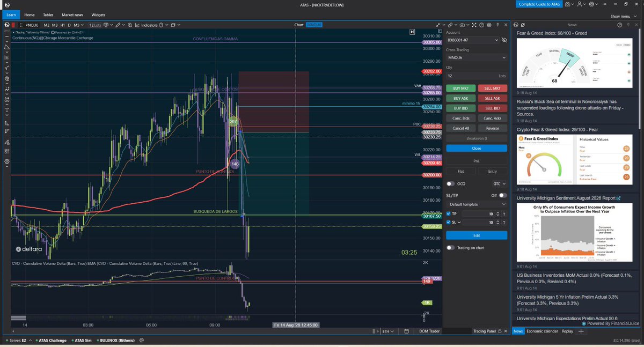
Task: Switch to the Home tab
Action: pyautogui.click(x=30, y=15)
